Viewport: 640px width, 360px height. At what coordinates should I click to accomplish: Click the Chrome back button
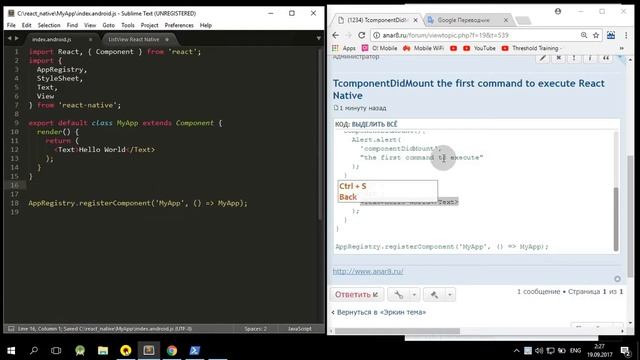click(336, 36)
